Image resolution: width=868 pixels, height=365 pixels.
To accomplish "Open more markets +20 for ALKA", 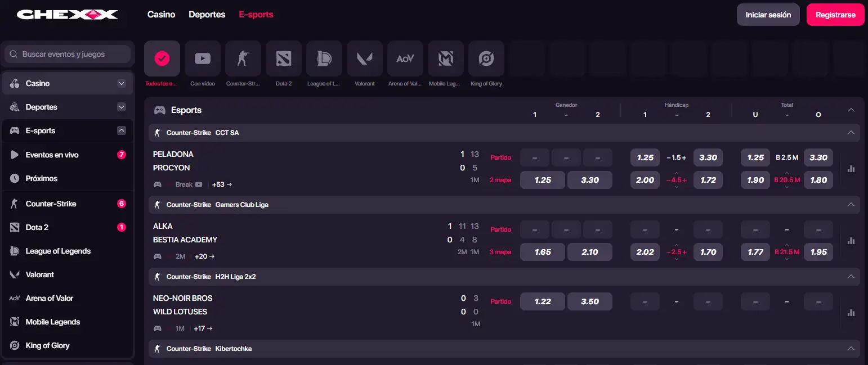I will 205,256.
